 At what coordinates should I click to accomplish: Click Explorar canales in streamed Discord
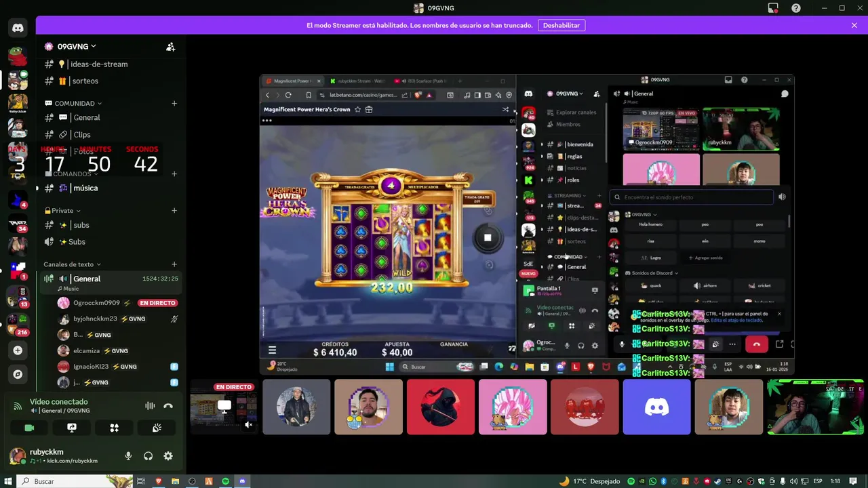[576, 113]
